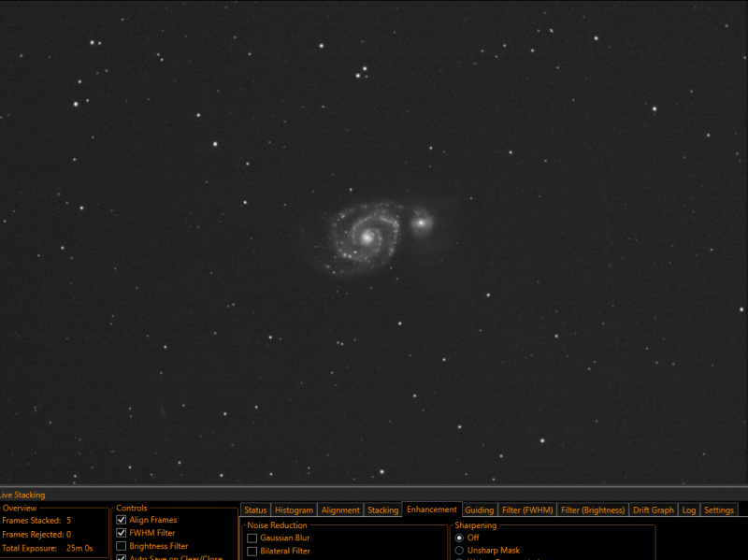Click the Frames Stacked: 5 readout
Screen dimensions: 748x560
click(x=36, y=521)
